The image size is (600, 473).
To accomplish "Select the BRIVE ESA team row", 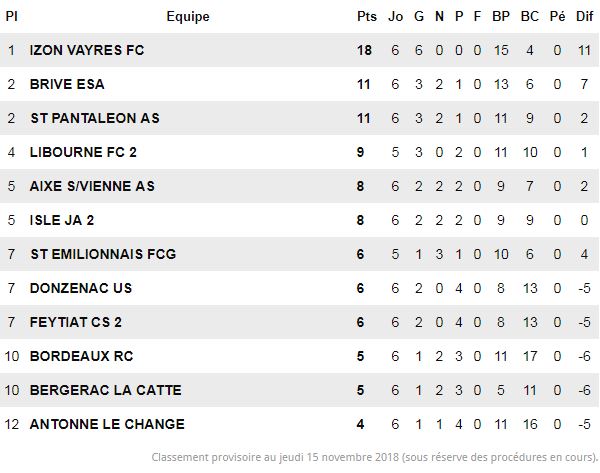I will 299,84.
